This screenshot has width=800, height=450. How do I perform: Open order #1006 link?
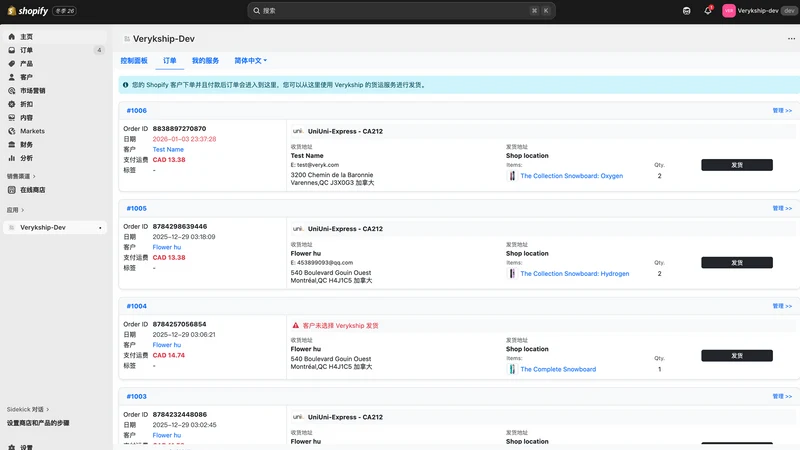click(136, 110)
